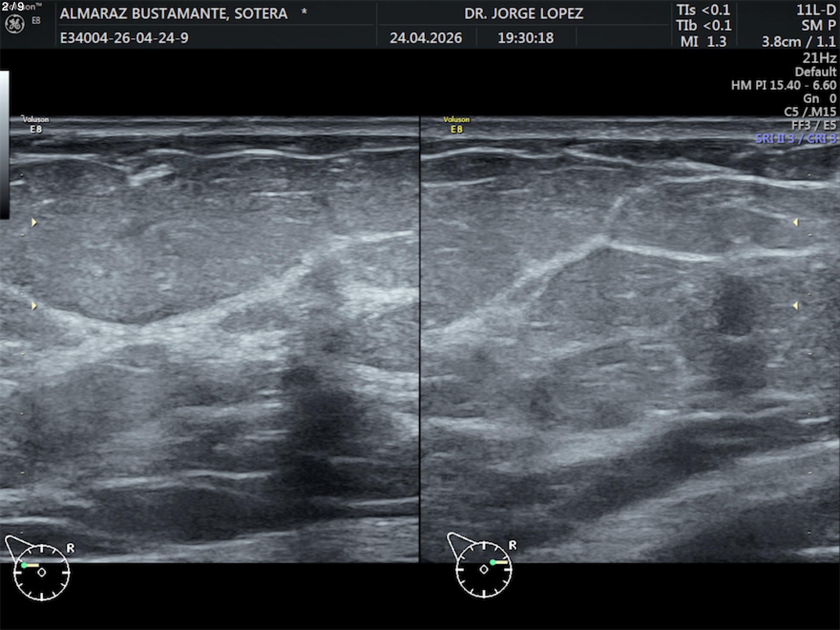Select right pane breast clock body marker
The height and width of the screenshot is (630, 840).
pos(482,565)
